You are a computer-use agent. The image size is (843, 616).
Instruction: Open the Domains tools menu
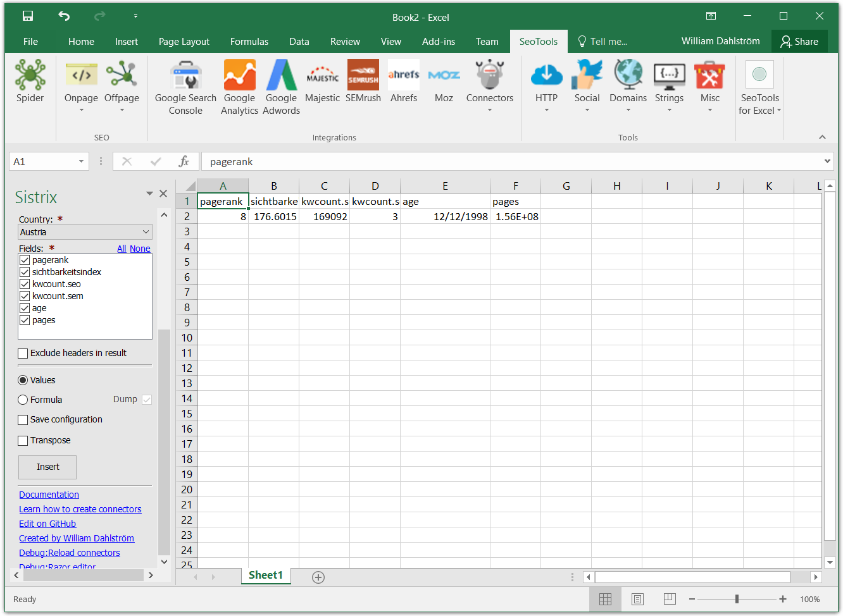point(628,87)
